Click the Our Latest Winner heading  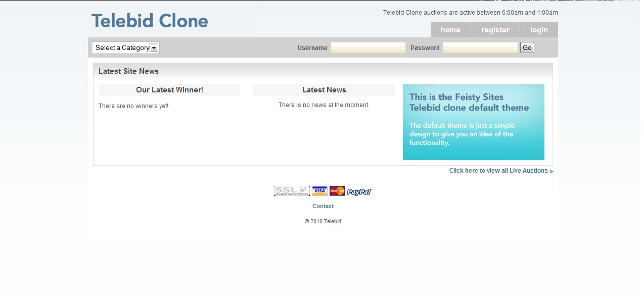pos(169,90)
